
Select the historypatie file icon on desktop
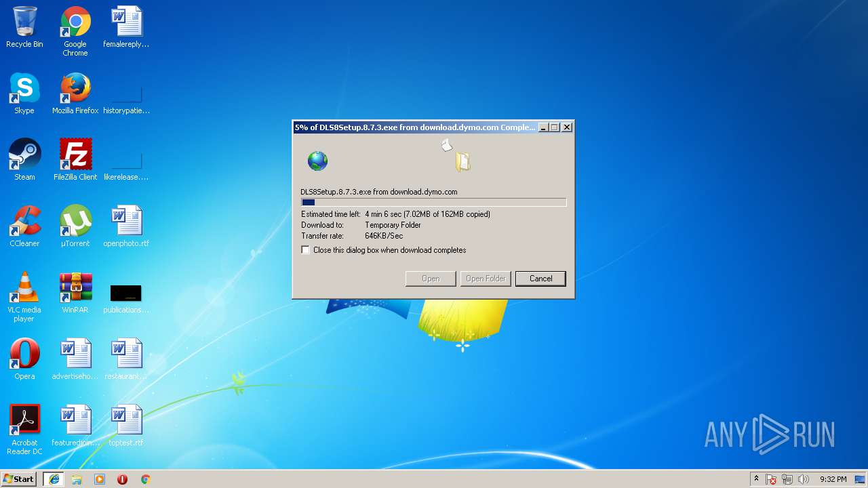click(126, 100)
